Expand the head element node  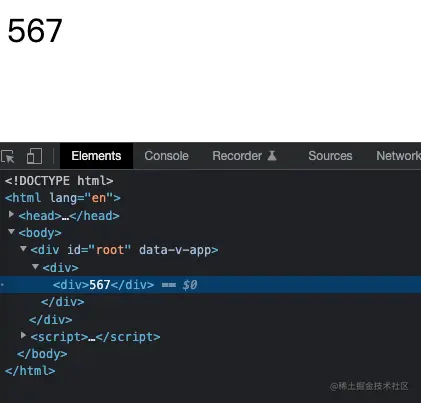[11, 214]
